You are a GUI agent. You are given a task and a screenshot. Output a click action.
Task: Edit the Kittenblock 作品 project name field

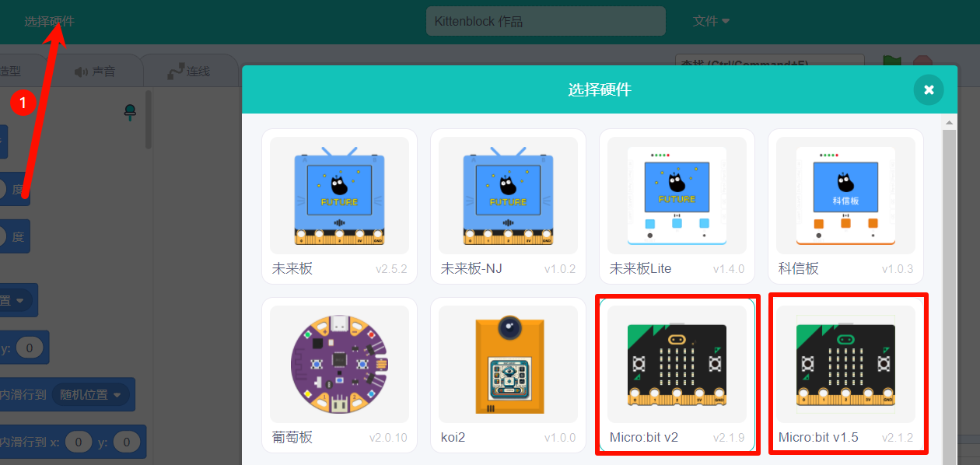click(546, 21)
